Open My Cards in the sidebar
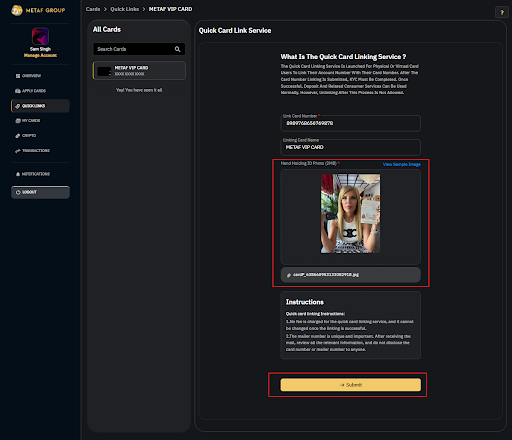 pyautogui.click(x=28, y=120)
